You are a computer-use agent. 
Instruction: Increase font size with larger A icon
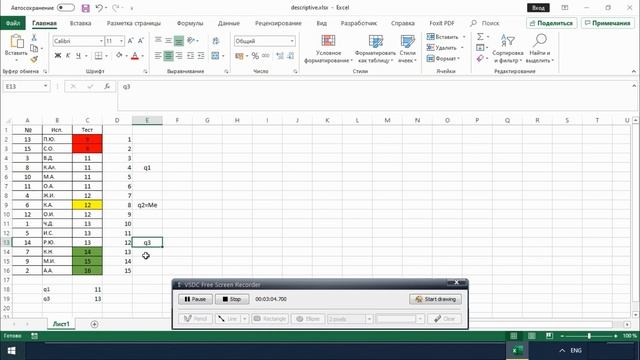point(131,41)
